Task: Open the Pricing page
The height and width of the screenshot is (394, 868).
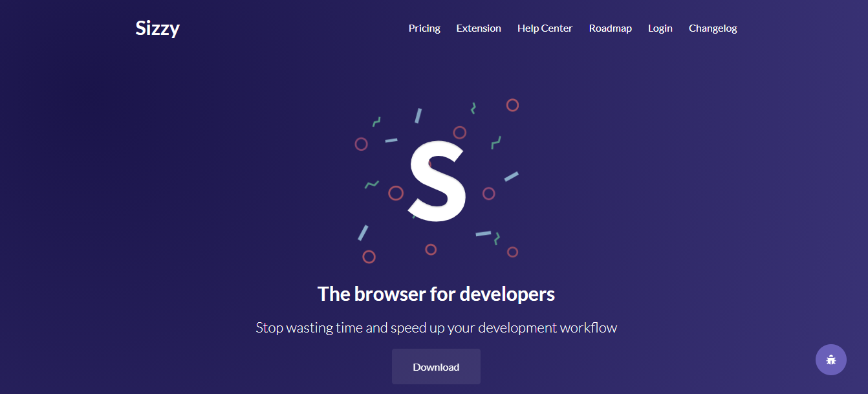Action: tap(424, 28)
